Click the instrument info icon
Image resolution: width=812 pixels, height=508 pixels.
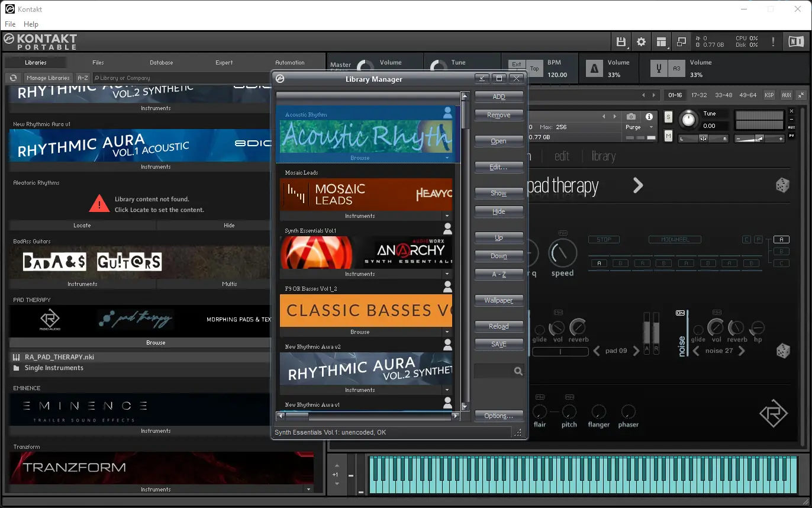coord(649,117)
